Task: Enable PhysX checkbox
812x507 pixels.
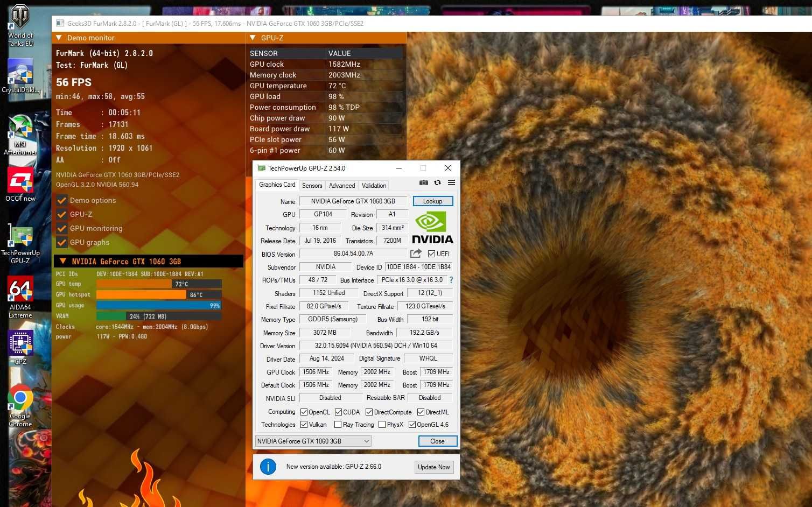Action: coord(382,425)
